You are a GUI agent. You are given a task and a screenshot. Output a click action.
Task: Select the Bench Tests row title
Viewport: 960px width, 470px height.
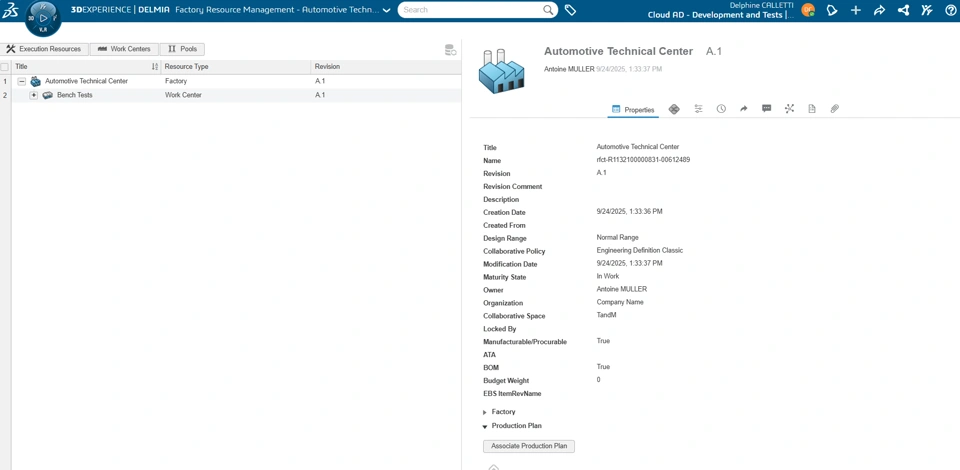[x=75, y=95]
